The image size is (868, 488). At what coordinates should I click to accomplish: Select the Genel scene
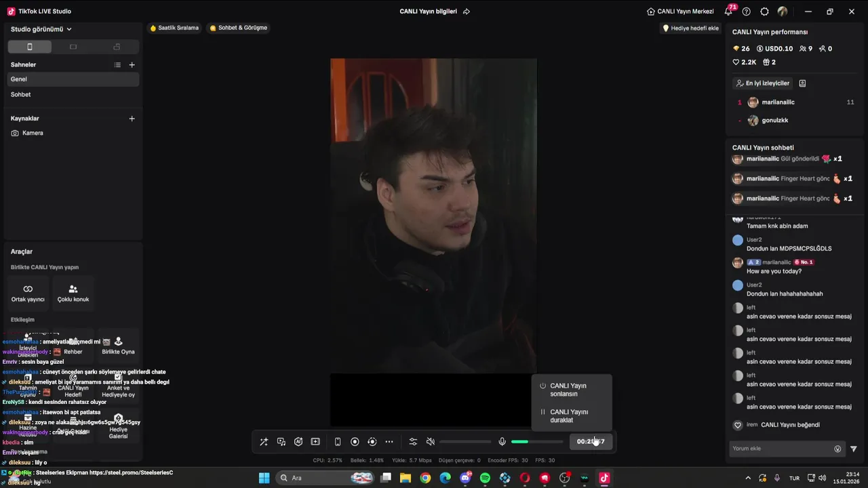point(73,79)
